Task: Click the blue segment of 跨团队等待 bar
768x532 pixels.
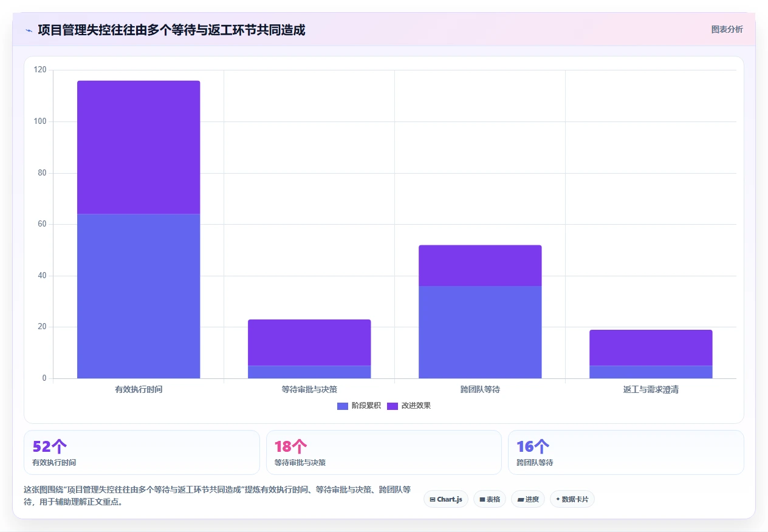Action: coord(480,332)
